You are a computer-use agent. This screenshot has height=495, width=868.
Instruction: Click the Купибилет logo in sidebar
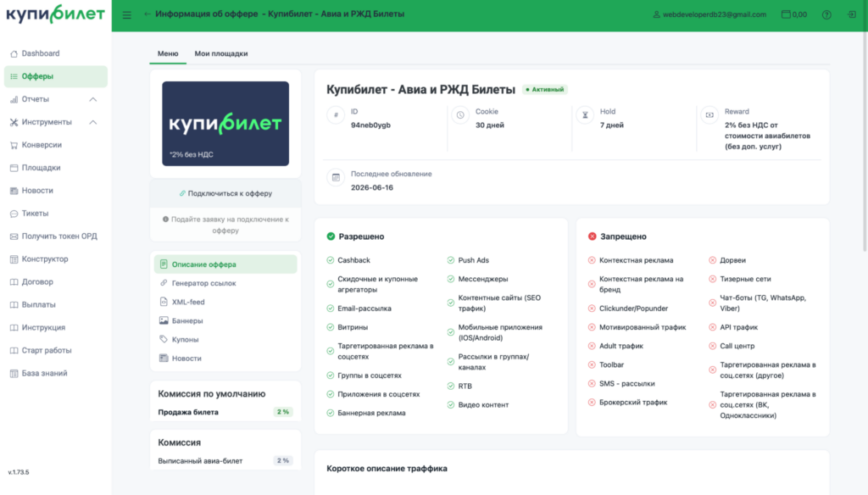(55, 14)
